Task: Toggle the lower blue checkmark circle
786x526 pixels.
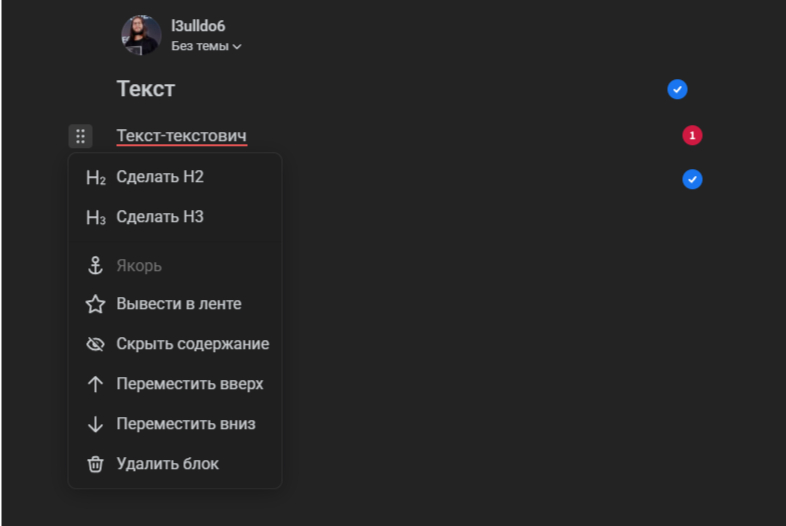Action: 692,179
